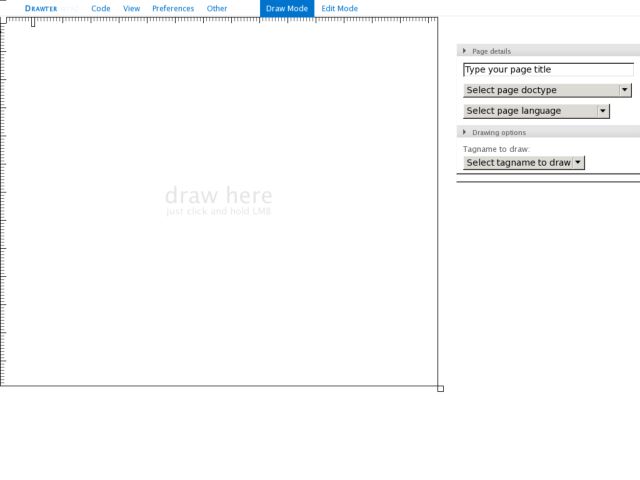Screen dimensions: 640x480
Task: Click the 'draw here' canvas placeholder
Action: point(218,200)
